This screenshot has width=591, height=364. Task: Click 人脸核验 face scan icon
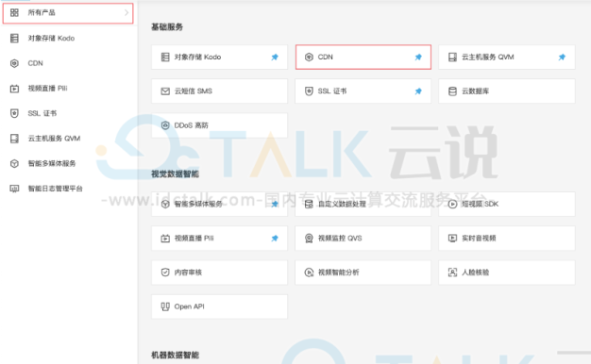(452, 273)
